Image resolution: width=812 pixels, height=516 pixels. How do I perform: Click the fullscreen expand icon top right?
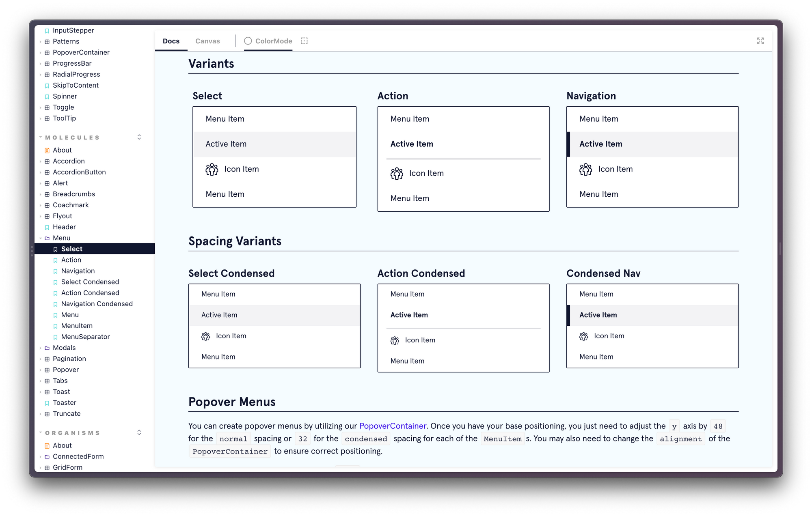[760, 41]
